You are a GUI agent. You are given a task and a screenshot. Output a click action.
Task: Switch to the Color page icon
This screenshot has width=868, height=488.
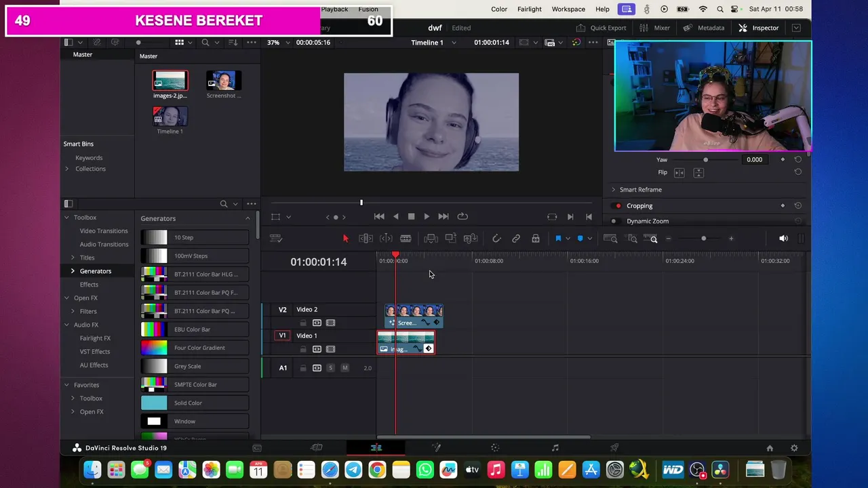495,448
